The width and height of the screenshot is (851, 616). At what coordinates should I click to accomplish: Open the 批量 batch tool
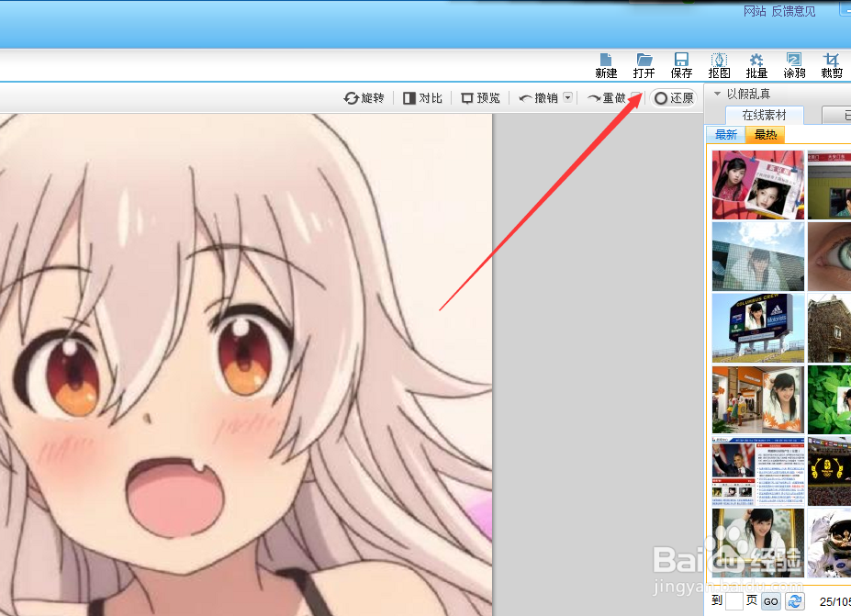pyautogui.click(x=756, y=66)
